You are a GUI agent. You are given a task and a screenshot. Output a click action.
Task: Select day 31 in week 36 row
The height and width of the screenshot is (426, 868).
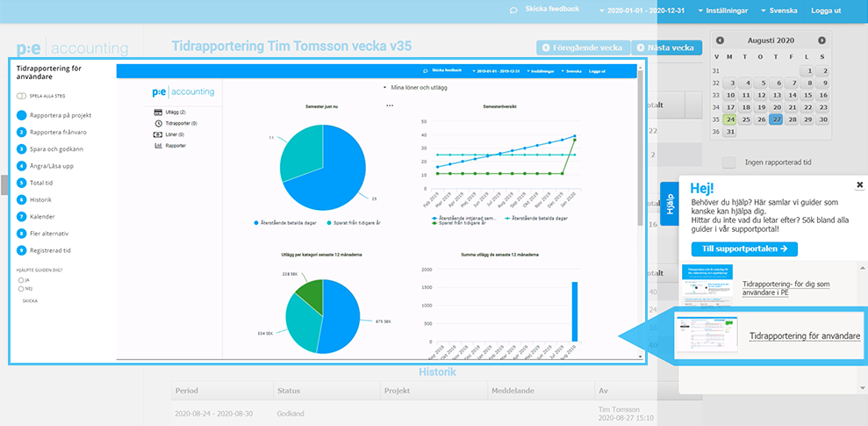coord(731,132)
